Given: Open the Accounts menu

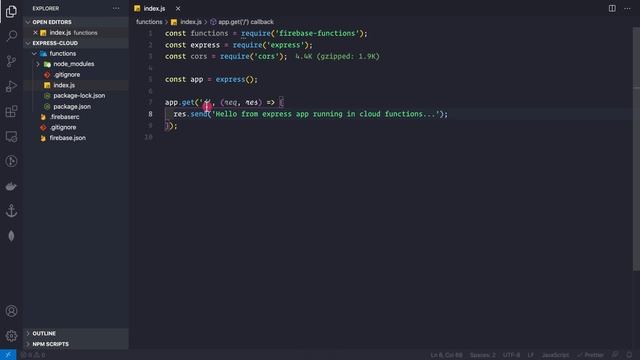Looking at the screenshot, I should point(11,311).
